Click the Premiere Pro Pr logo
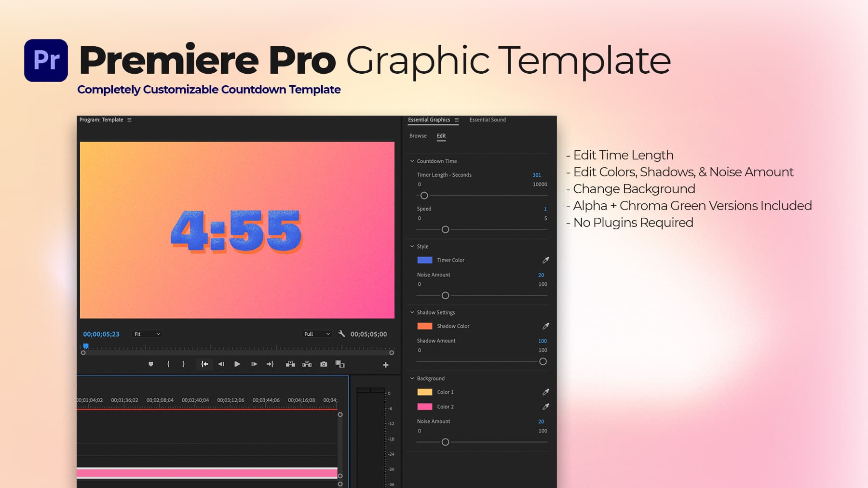Screen dimensions: 868x488 pyautogui.click(x=46, y=60)
